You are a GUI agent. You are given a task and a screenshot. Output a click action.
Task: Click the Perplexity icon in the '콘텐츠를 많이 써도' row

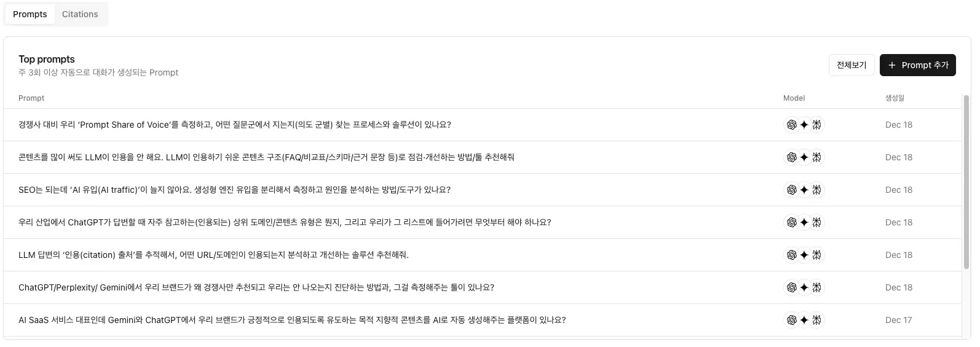tap(816, 157)
